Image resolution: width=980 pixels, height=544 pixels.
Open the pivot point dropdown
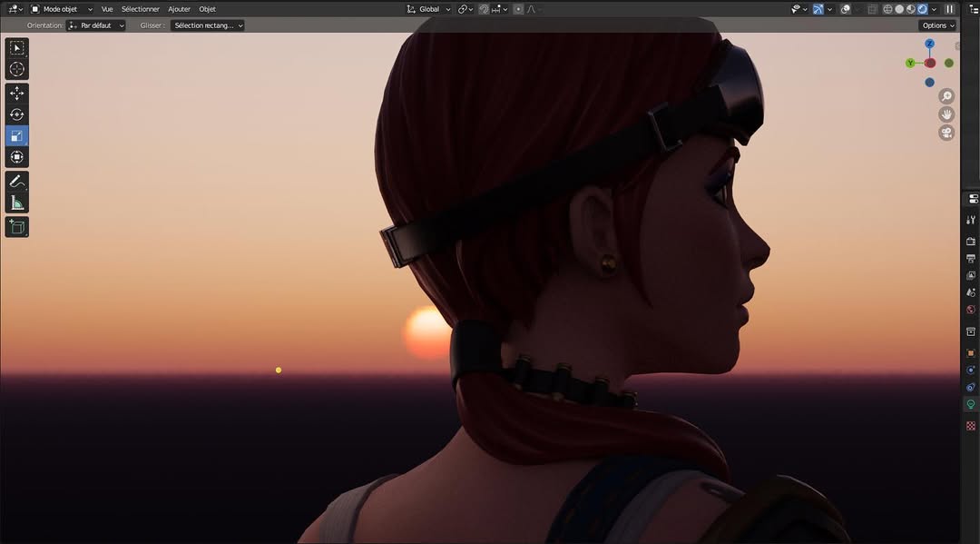point(465,9)
